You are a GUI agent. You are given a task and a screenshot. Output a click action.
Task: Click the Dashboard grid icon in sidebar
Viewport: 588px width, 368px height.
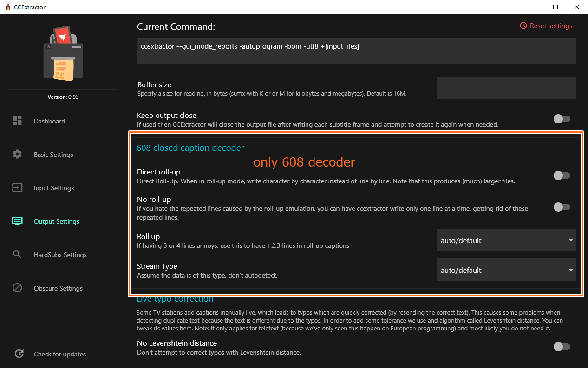[17, 121]
